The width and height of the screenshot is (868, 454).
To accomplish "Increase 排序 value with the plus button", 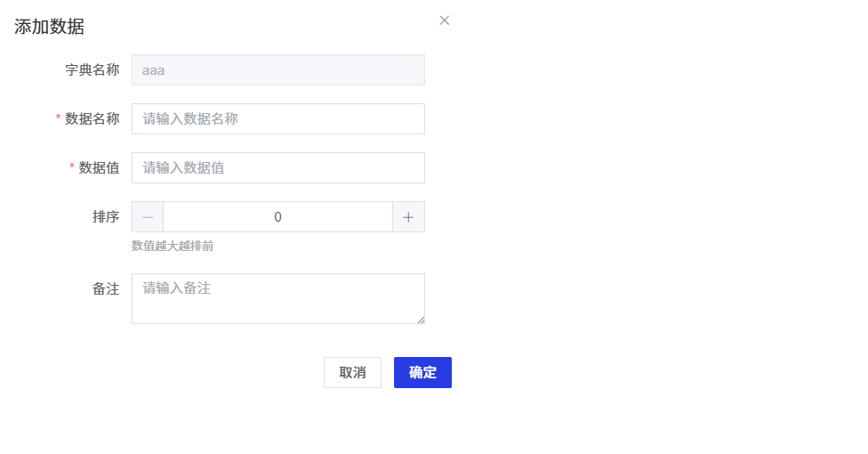I will tap(408, 217).
